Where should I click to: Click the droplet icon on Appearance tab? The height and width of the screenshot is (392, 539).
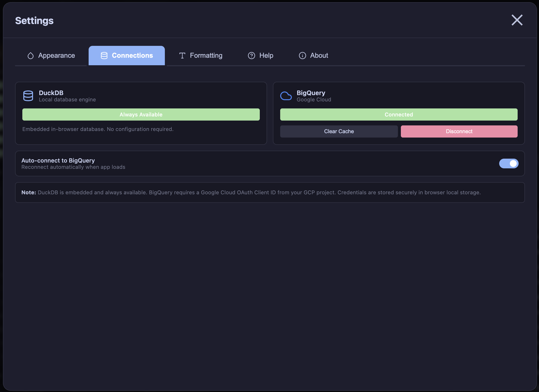click(30, 55)
